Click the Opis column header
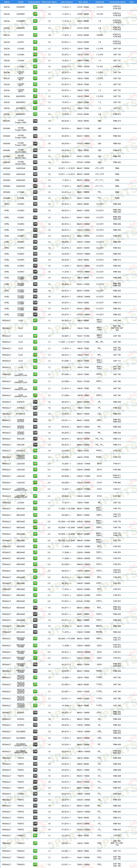This screenshot has width=137, height=868. click(x=132, y=2)
